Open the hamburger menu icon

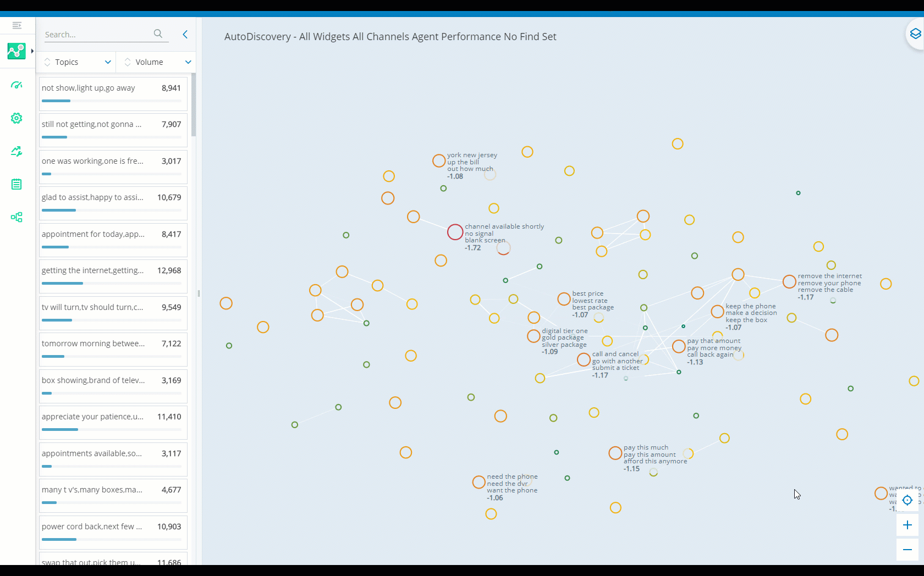(16, 25)
